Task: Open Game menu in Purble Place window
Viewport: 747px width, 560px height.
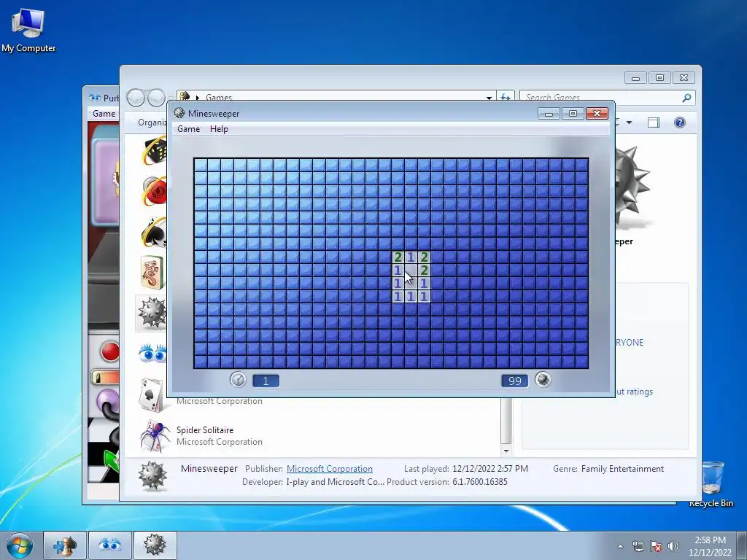Action: (x=104, y=113)
